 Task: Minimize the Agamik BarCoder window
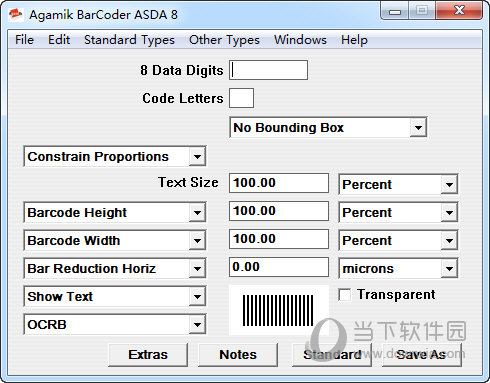(395, 11)
